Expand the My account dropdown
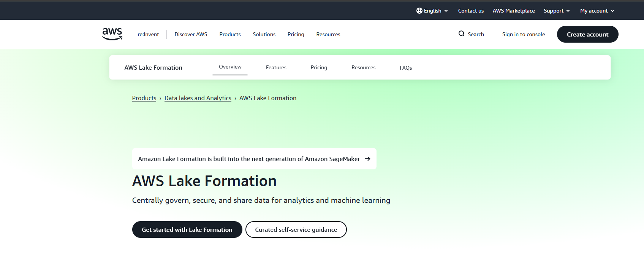The width and height of the screenshot is (644, 263). [597, 11]
